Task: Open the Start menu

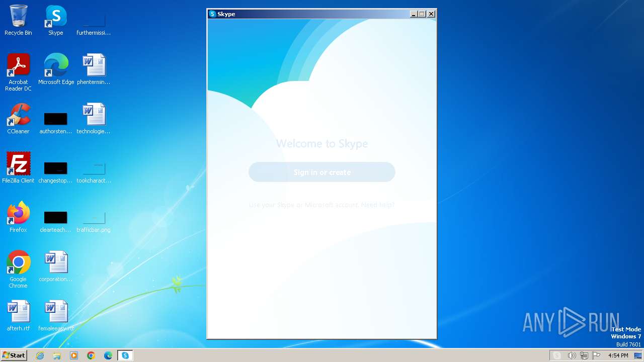Action: click(x=14, y=355)
